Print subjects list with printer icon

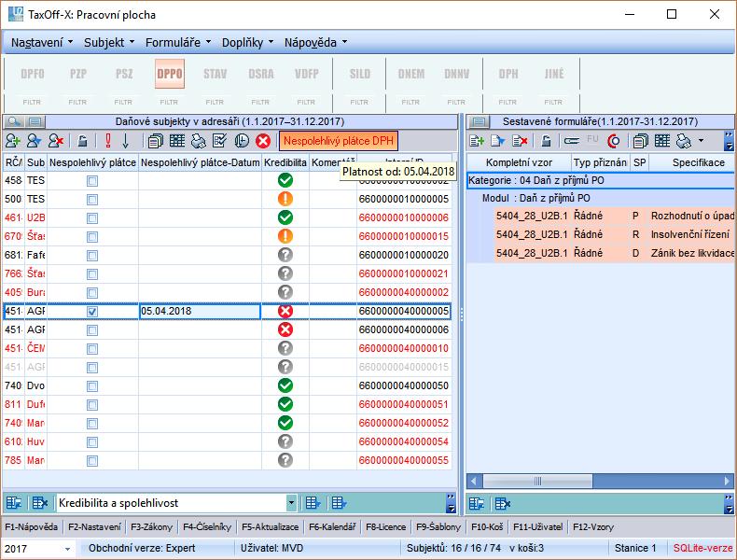pos(199,141)
